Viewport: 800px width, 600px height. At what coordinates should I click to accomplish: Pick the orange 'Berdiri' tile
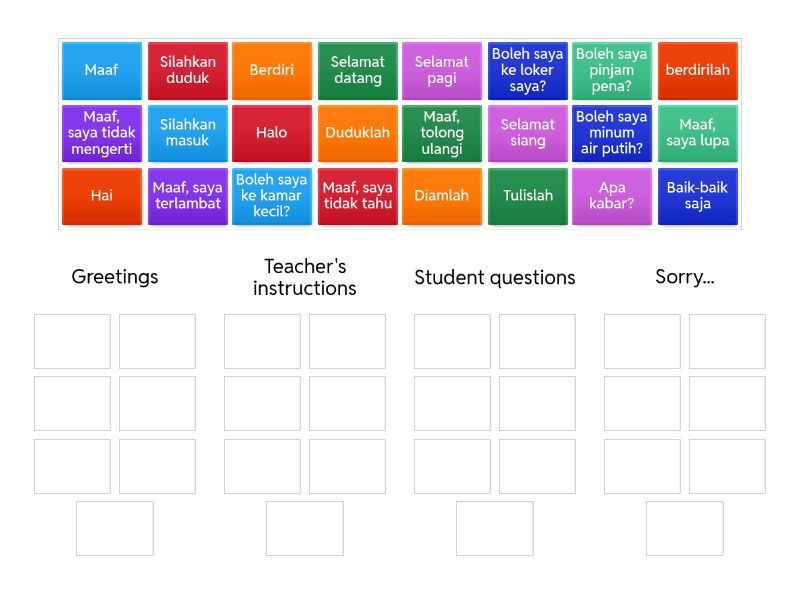[x=272, y=70]
